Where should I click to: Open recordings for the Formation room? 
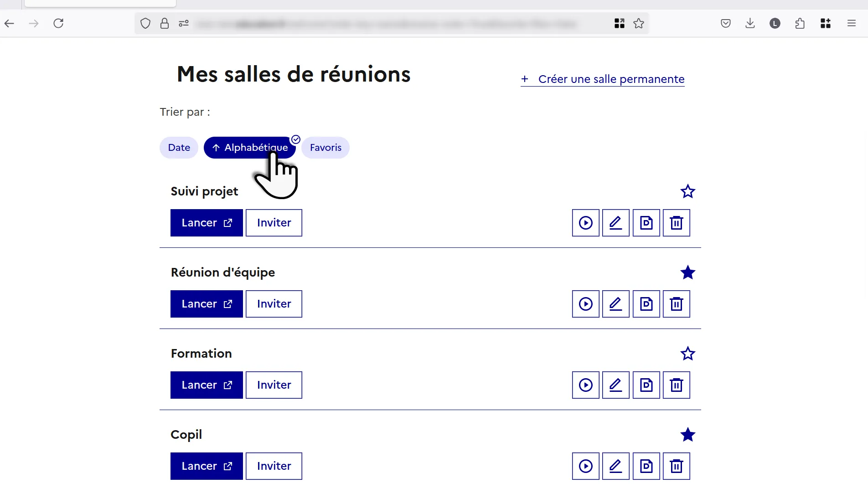(585, 385)
